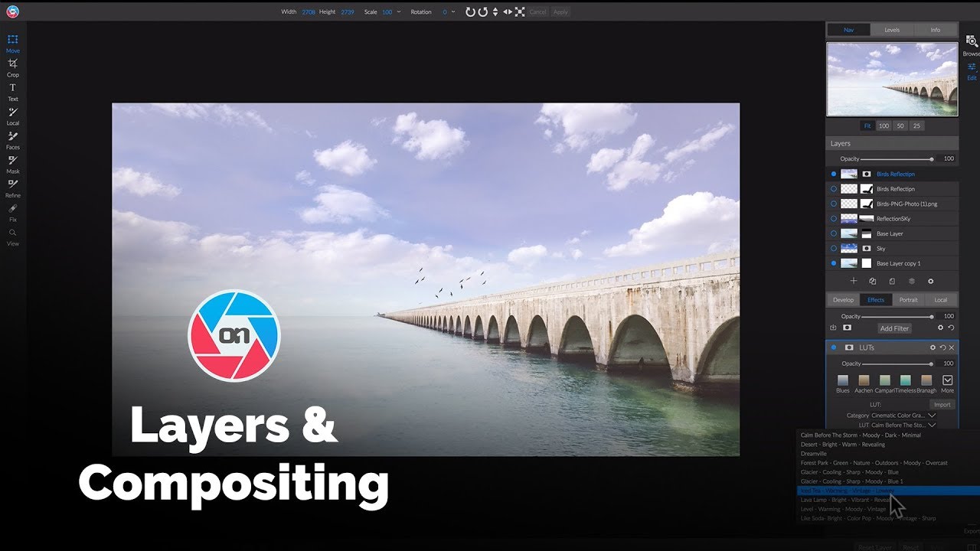Toggle visibility of Base Layer
The image size is (980, 551).
(x=834, y=233)
